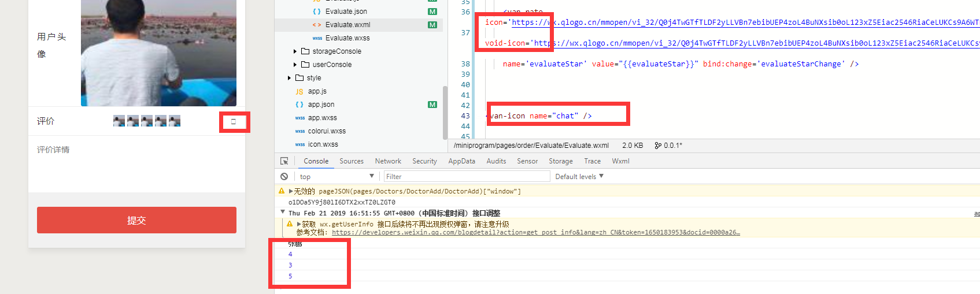This screenshot has width=980, height=294.
Task: Expand the invalid pageJSON warning message
Action: tap(291, 191)
